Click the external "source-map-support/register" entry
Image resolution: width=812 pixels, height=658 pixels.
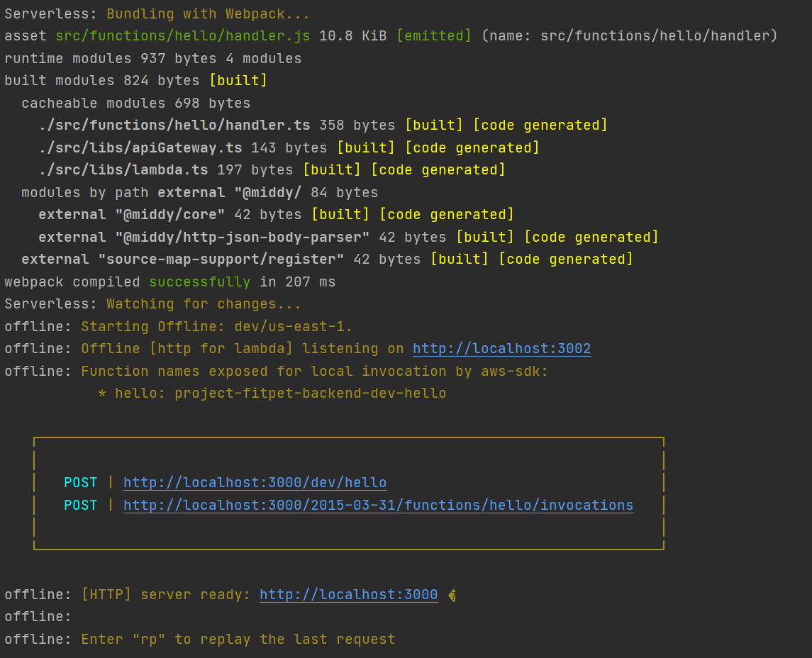click(x=183, y=260)
